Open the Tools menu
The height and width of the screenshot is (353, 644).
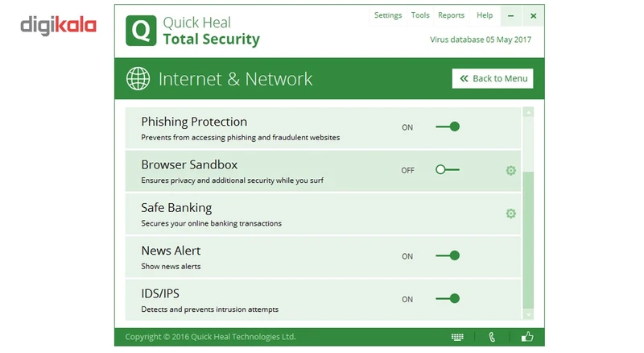tap(420, 15)
